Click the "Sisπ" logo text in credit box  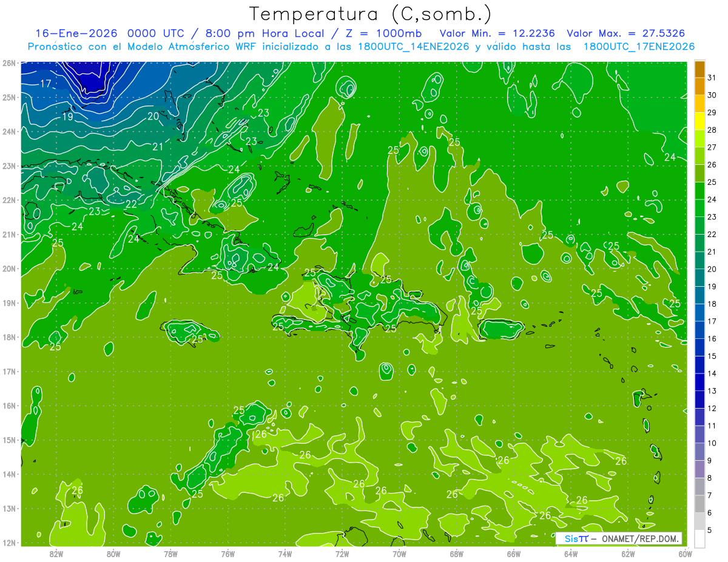click(576, 538)
